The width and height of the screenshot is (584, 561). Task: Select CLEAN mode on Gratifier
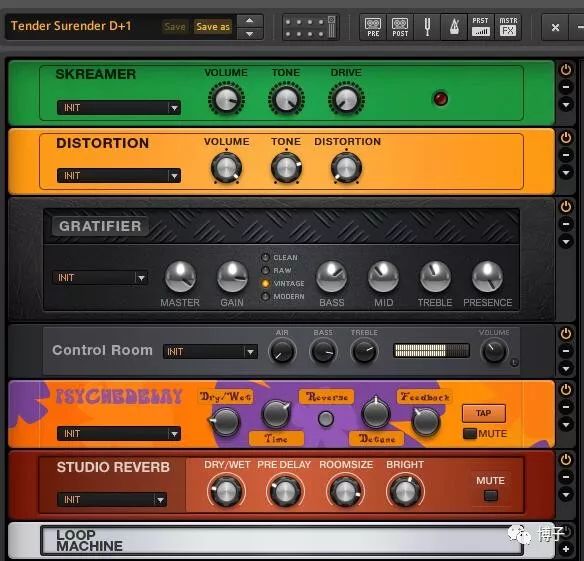(265, 257)
